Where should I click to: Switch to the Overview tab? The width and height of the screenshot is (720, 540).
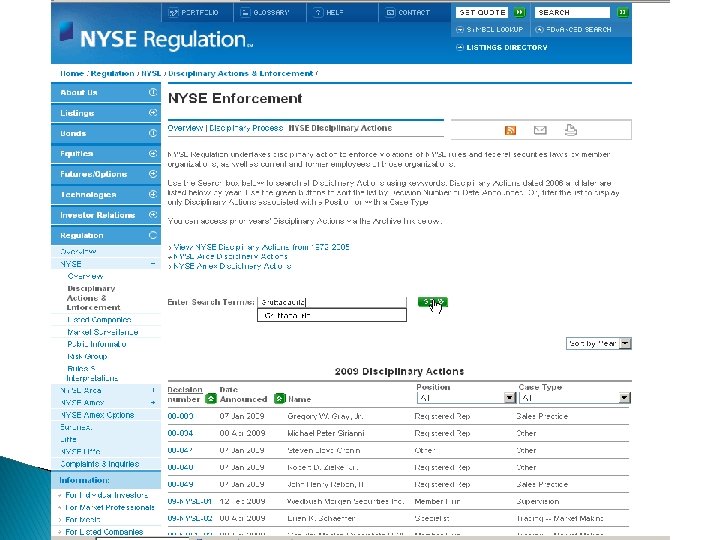pos(185,128)
